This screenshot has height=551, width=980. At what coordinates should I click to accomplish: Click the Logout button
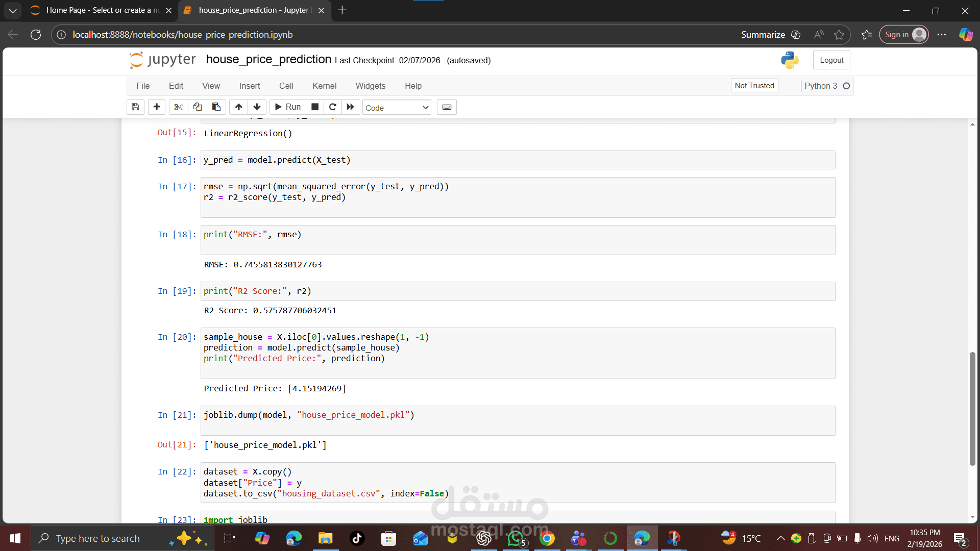click(831, 60)
